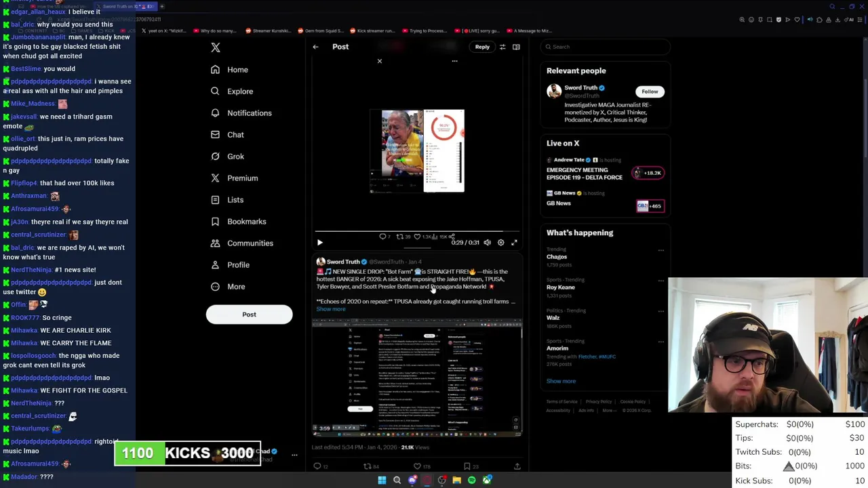Screen dimensions: 868x488
Task: Click the X logo in the sidebar
Action: click(x=216, y=47)
